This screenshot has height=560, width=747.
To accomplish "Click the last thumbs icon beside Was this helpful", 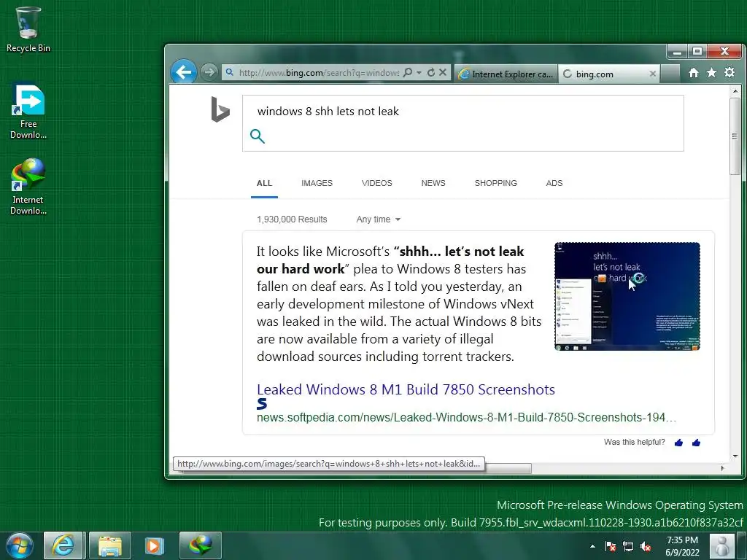I will click(696, 443).
